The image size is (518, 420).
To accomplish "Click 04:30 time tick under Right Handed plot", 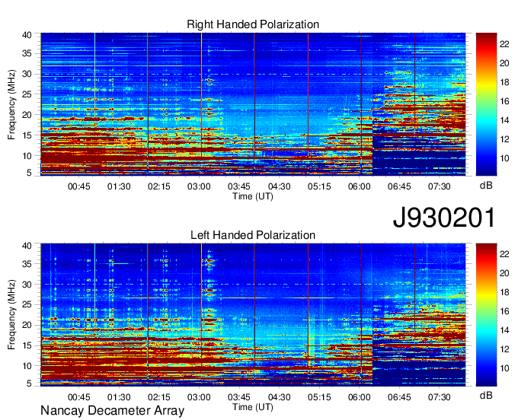I will coord(279,186).
